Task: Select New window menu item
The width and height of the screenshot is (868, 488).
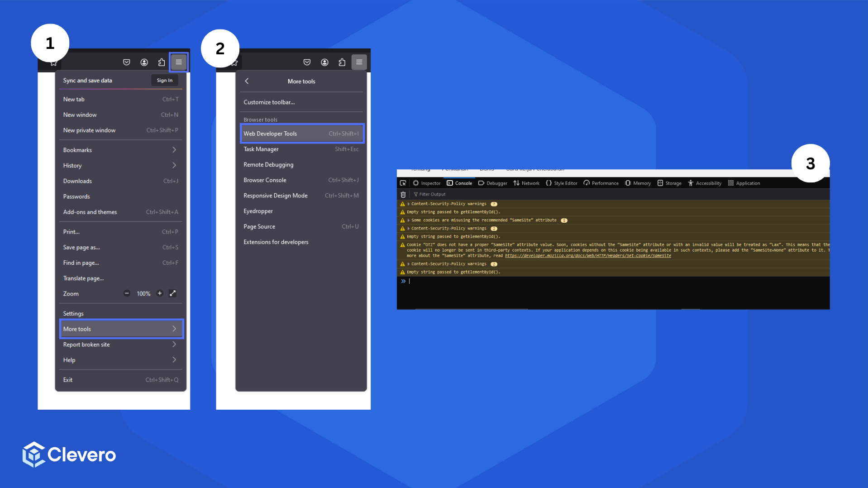Action: pos(121,115)
